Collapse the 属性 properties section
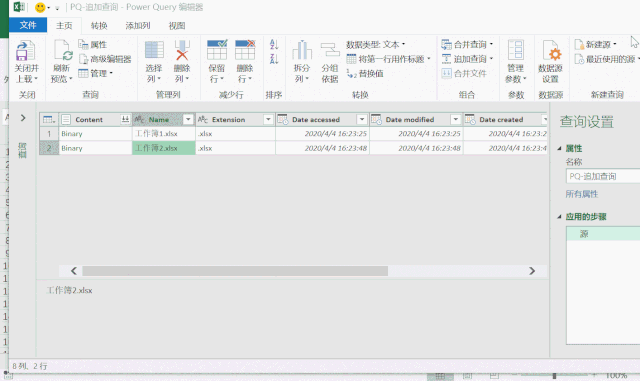Image resolution: width=640 pixels, height=381 pixels. 560,149
